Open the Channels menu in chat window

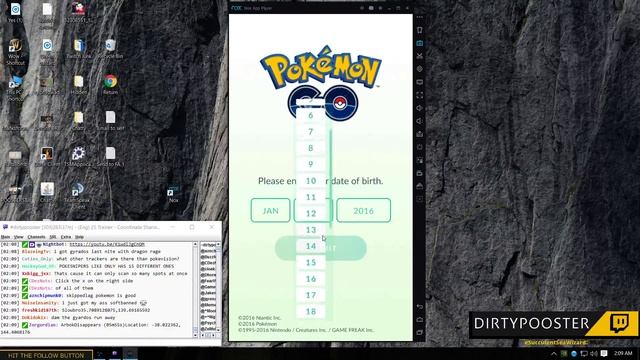(36, 237)
